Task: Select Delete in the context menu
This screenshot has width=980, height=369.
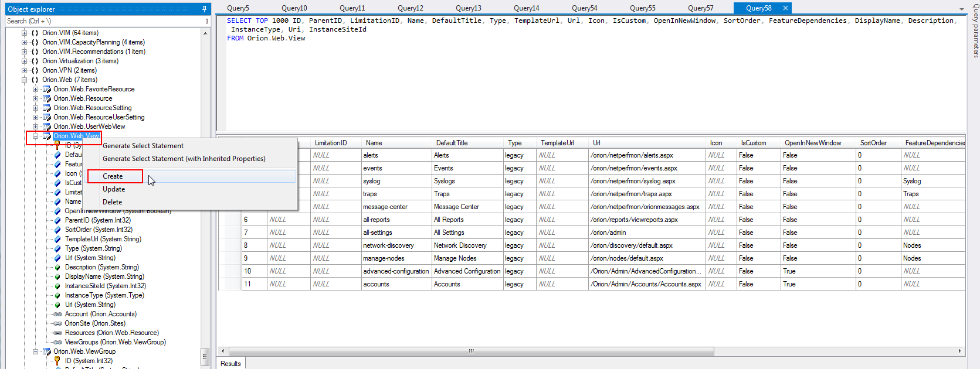Action: 113,202
